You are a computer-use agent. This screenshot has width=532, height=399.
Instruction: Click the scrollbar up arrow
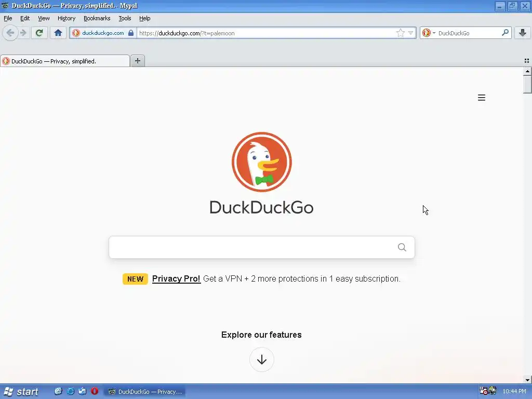pyautogui.click(x=527, y=71)
